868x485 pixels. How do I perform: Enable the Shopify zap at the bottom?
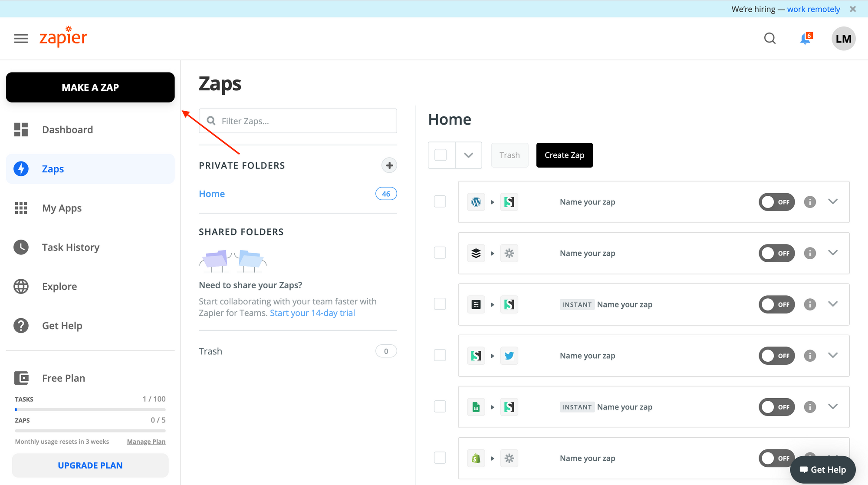[x=776, y=458]
